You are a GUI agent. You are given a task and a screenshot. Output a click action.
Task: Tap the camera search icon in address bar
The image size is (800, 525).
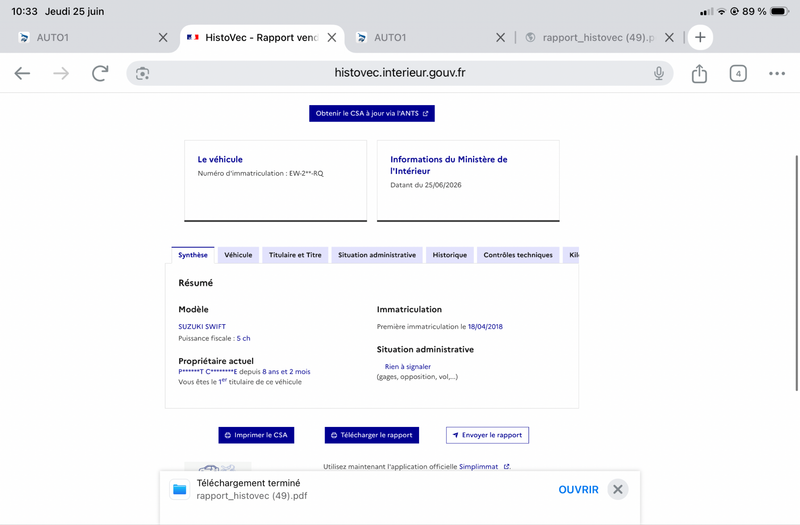tap(142, 73)
